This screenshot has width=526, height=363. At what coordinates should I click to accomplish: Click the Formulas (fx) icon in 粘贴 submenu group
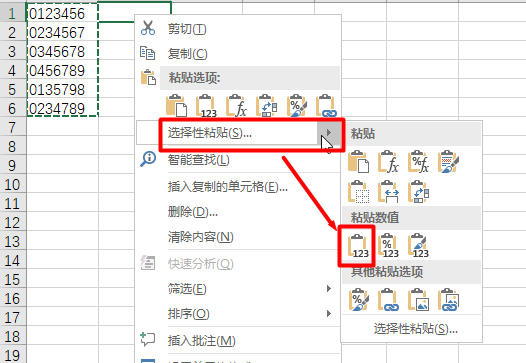coord(388,162)
